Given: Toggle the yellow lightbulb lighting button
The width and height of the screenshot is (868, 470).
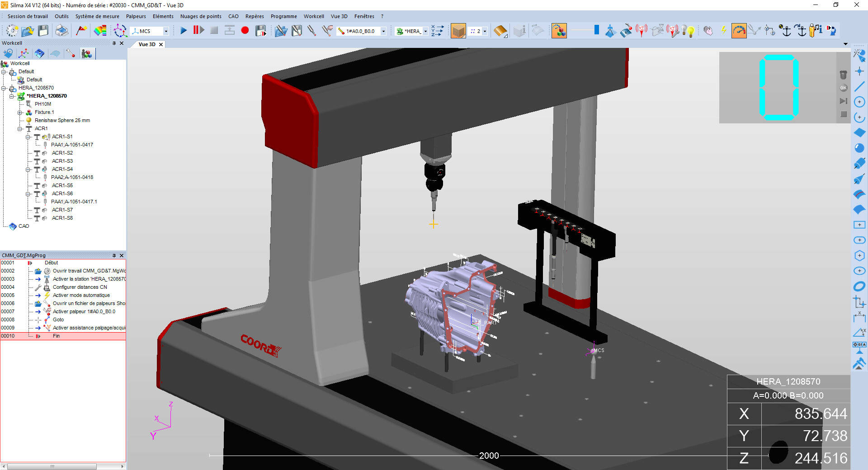Looking at the screenshot, I should (690, 31).
